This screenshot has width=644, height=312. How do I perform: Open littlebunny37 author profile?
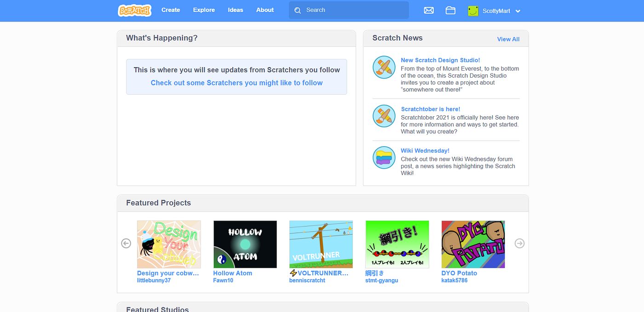point(154,280)
